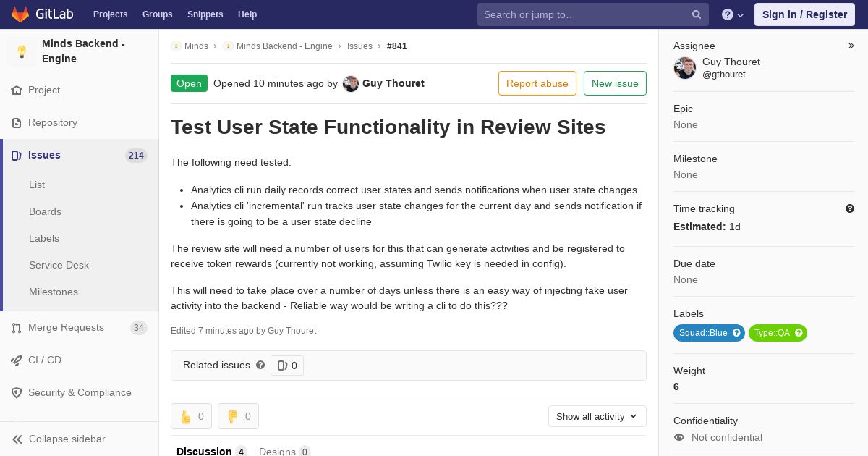Screen dimensions: 868x456
Task: Click the Issues count badge 214
Action: [136, 156]
